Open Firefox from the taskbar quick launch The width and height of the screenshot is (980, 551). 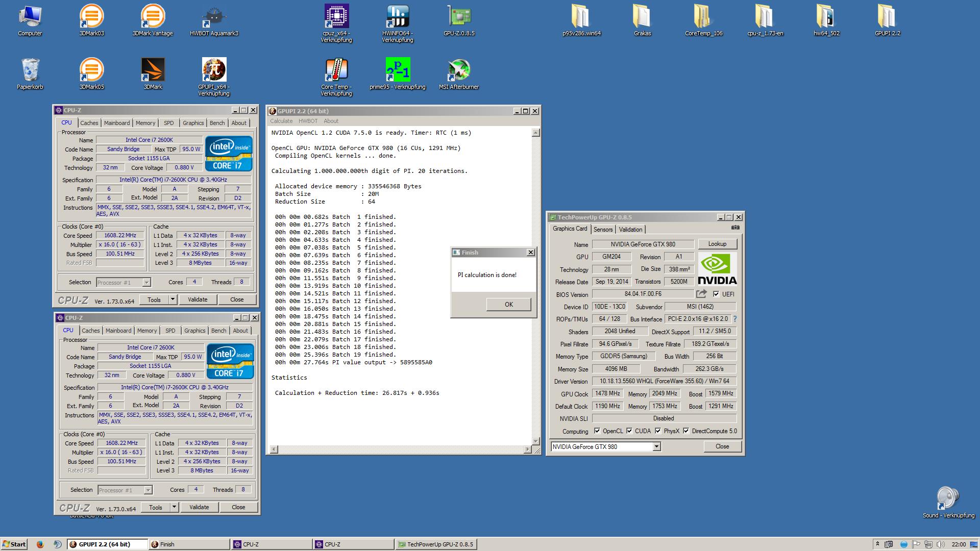[40, 544]
